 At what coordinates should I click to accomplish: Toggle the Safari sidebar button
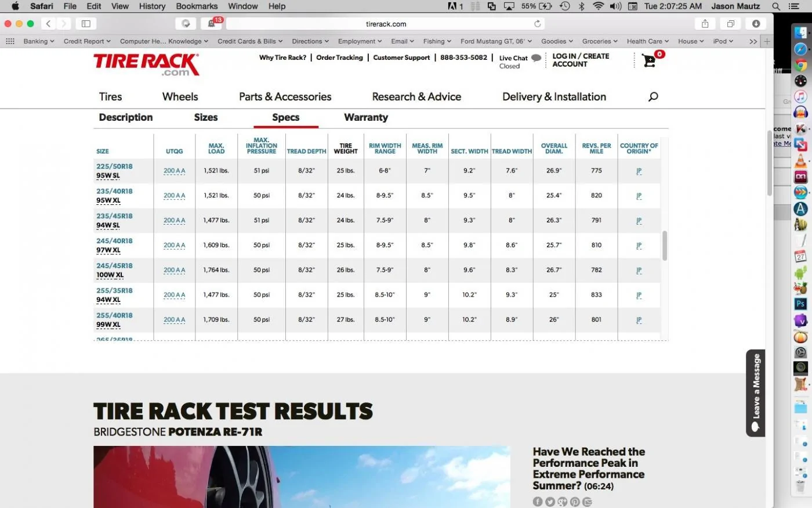pos(86,24)
